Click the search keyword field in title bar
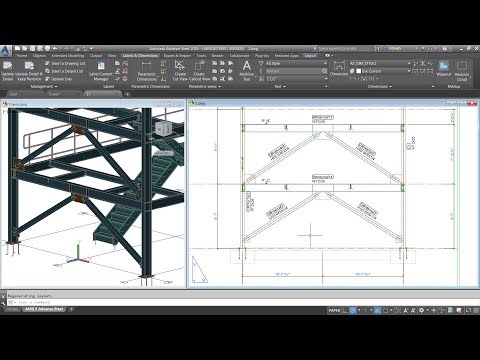 pyautogui.click(x=343, y=49)
